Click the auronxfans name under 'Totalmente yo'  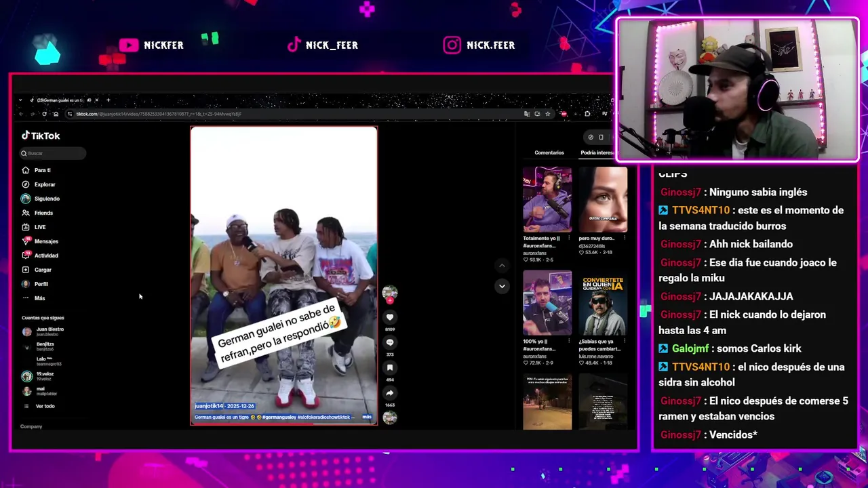[535, 254]
